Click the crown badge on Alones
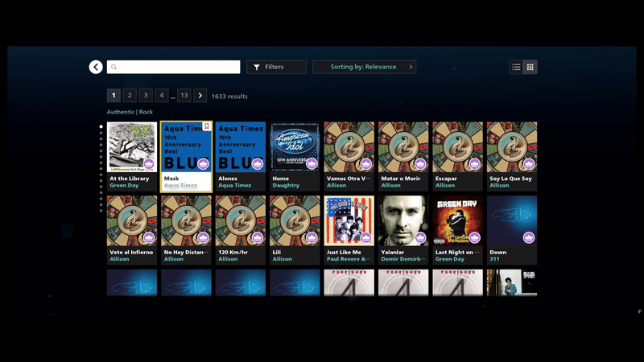This screenshot has height=362, width=644. [x=257, y=164]
